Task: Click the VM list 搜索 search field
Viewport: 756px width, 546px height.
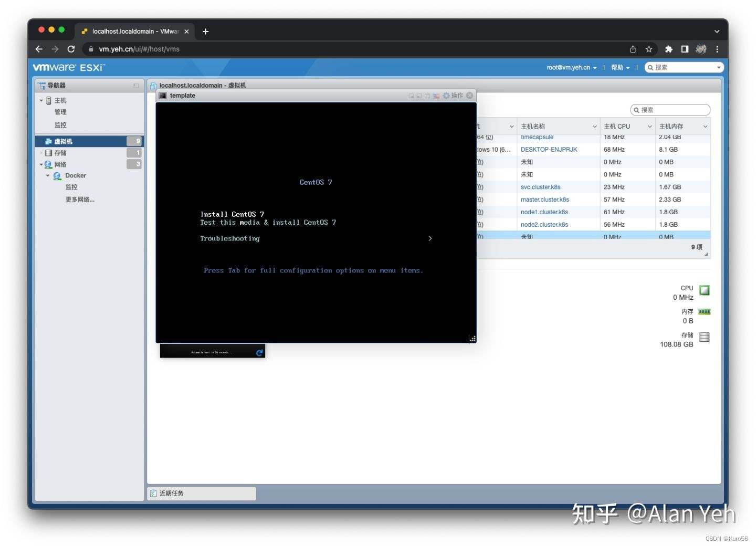Action: pos(670,110)
